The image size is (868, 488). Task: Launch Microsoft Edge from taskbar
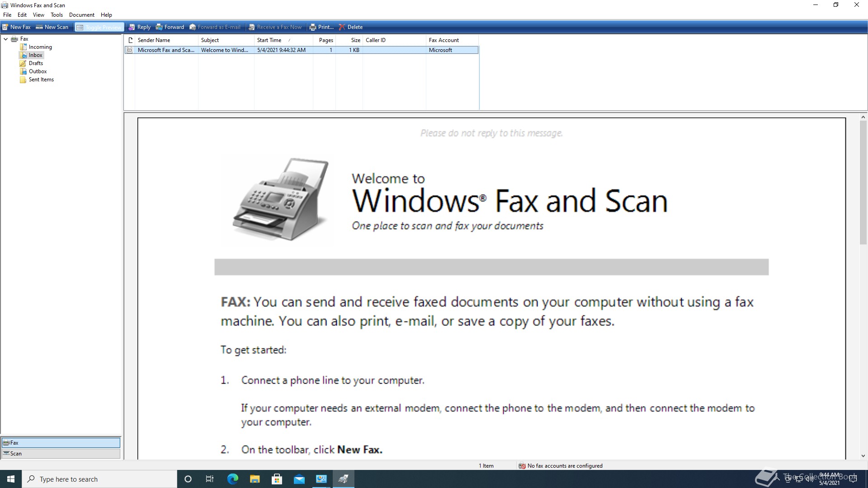click(232, 479)
